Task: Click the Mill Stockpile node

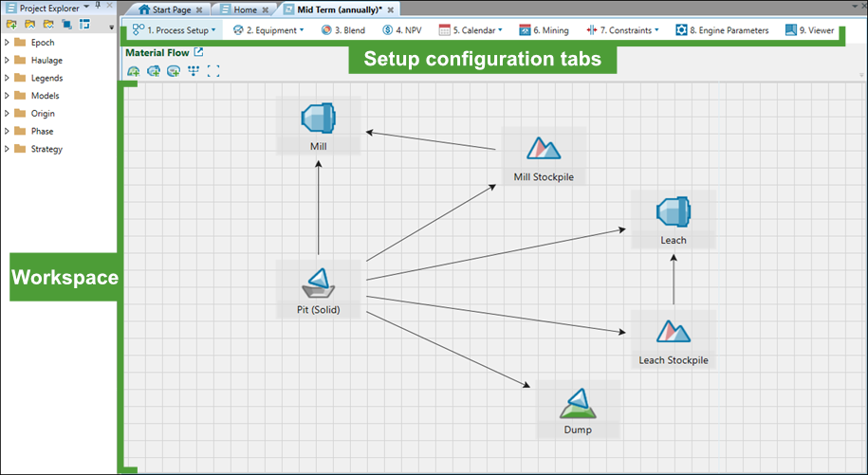Action: coord(544,156)
